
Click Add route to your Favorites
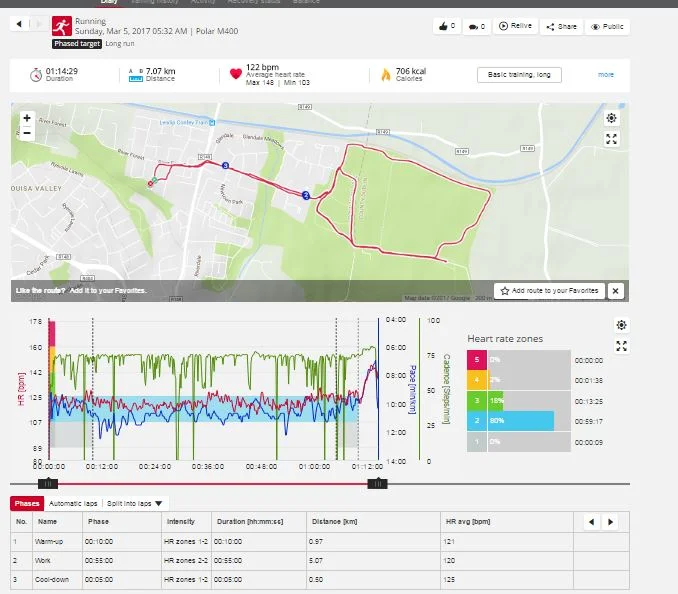pyautogui.click(x=549, y=291)
